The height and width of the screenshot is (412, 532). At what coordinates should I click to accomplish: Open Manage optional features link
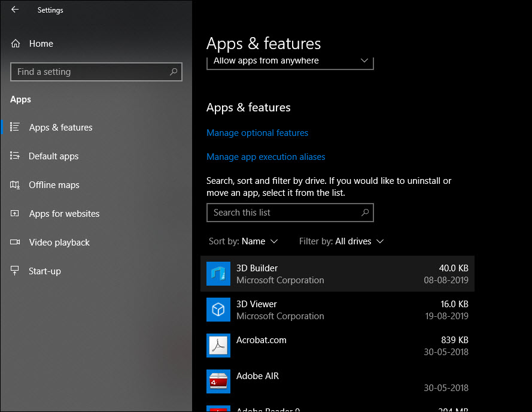[257, 133]
